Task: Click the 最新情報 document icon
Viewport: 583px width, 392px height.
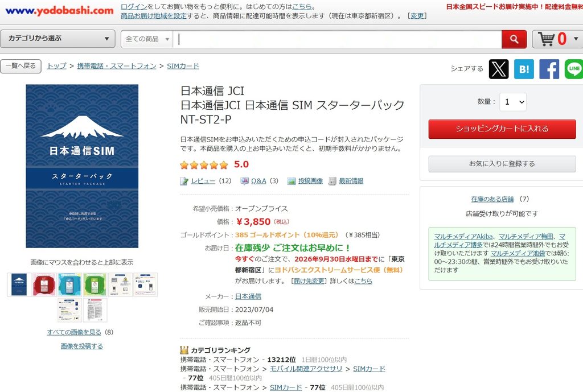Action: pyautogui.click(x=332, y=181)
